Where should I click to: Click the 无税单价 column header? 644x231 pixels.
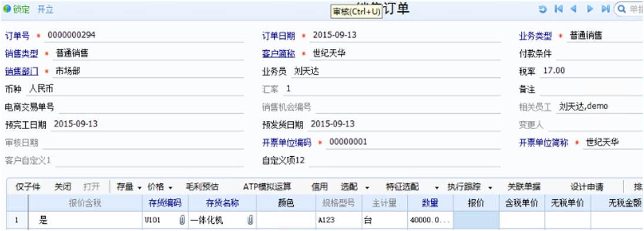click(567, 203)
